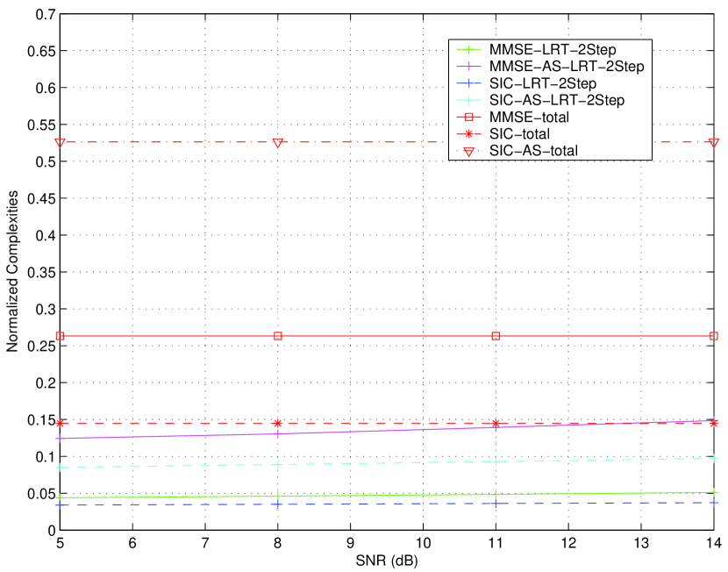Screen dimensions: 728x572
Task: Click the y-axis tick label 0.35
Action: click(x=40, y=272)
